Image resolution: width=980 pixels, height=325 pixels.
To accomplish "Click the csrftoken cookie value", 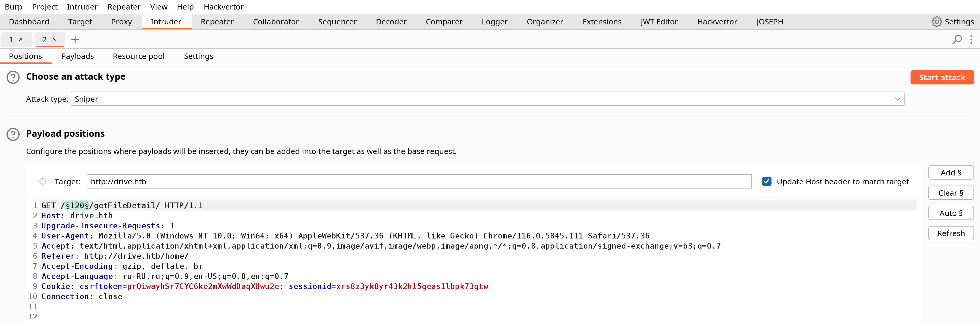I will pyautogui.click(x=203, y=287).
